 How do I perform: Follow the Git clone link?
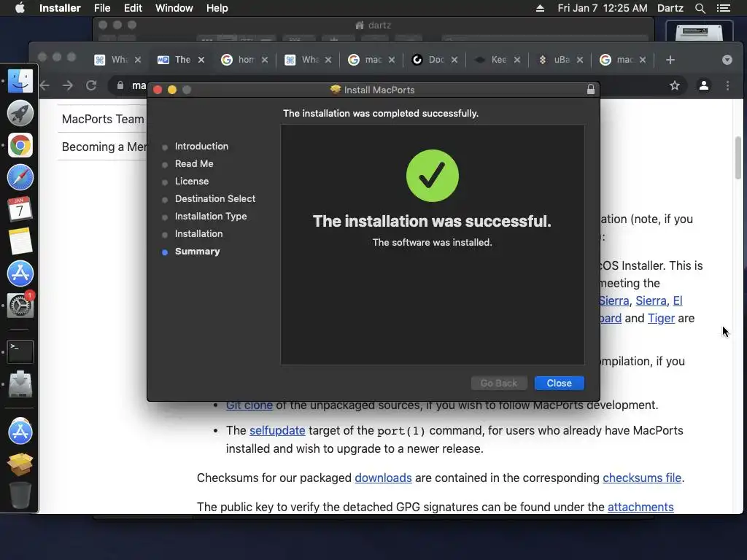click(249, 405)
